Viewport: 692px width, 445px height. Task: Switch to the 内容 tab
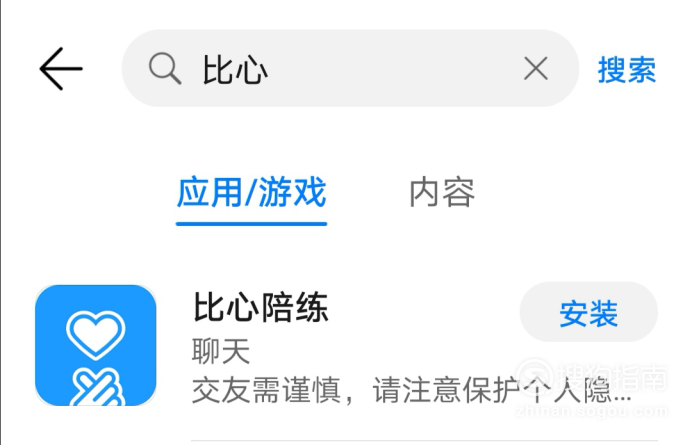[x=442, y=192]
